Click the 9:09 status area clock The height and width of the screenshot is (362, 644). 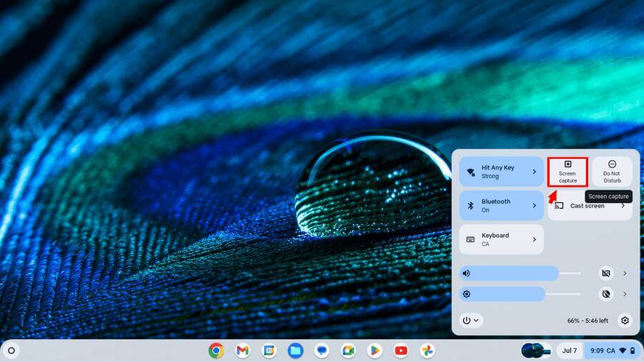596,351
